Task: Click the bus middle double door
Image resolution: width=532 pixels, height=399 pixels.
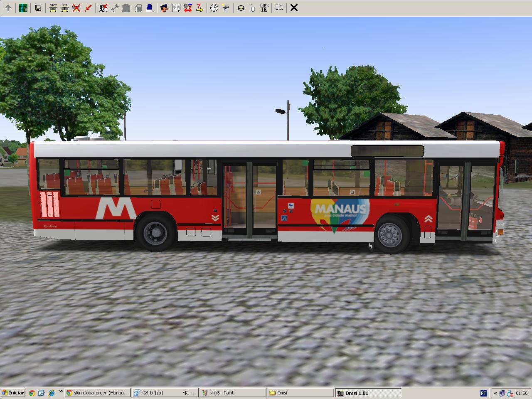Action: [x=249, y=200]
